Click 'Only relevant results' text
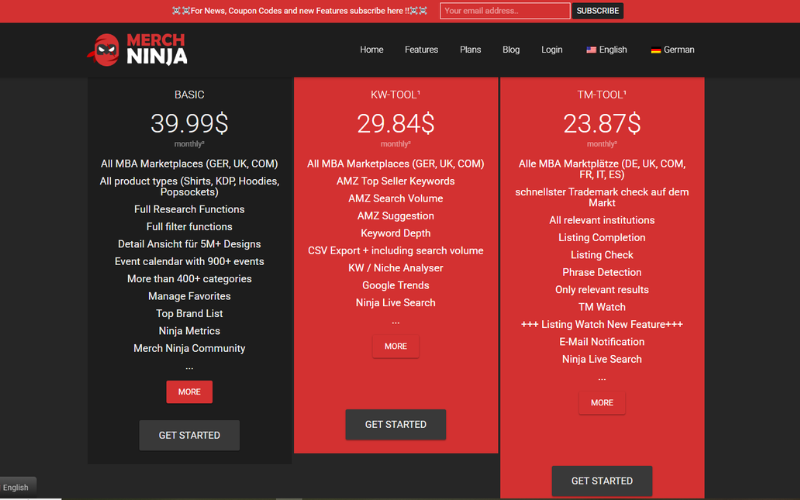This screenshot has width=800, height=500. 602,289
